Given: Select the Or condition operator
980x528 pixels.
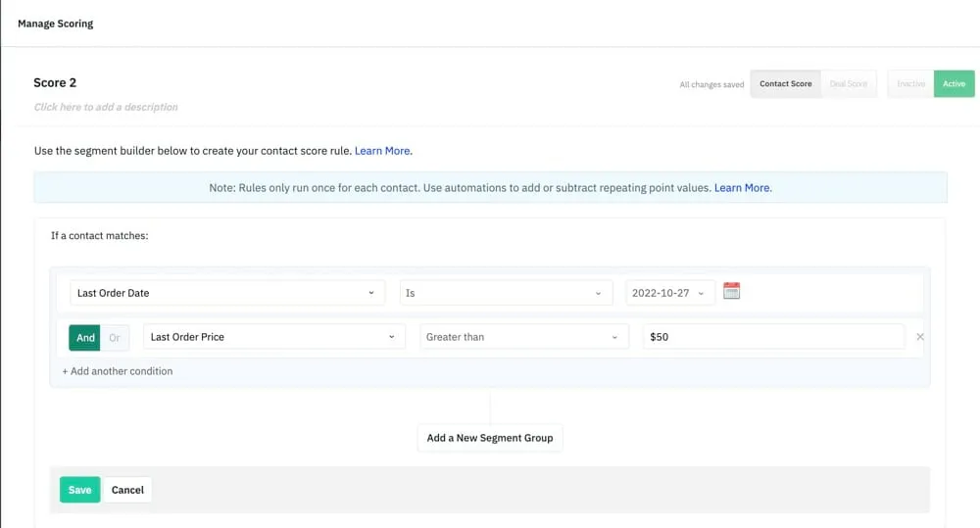Looking at the screenshot, I should pyautogui.click(x=115, y=337).
